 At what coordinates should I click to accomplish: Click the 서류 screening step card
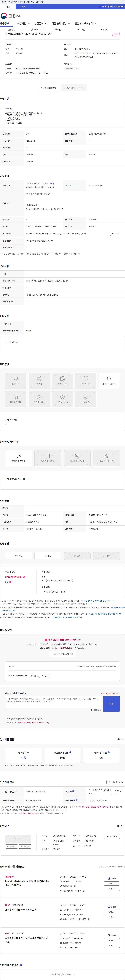pos(19,556)
